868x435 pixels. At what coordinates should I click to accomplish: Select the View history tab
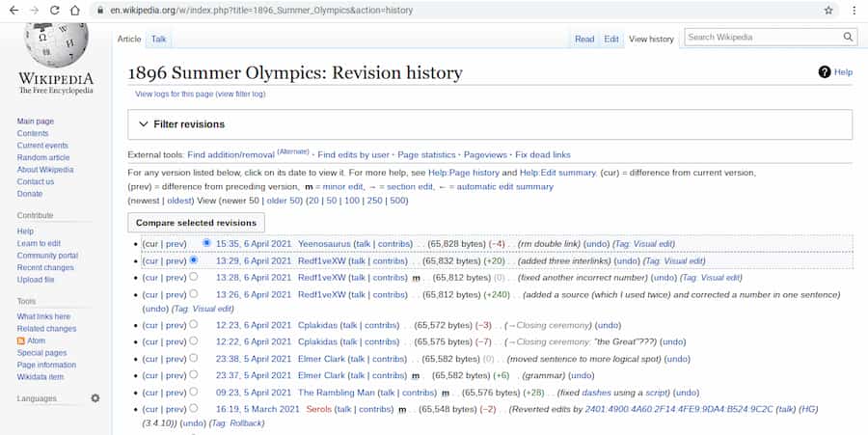point(651,39)
